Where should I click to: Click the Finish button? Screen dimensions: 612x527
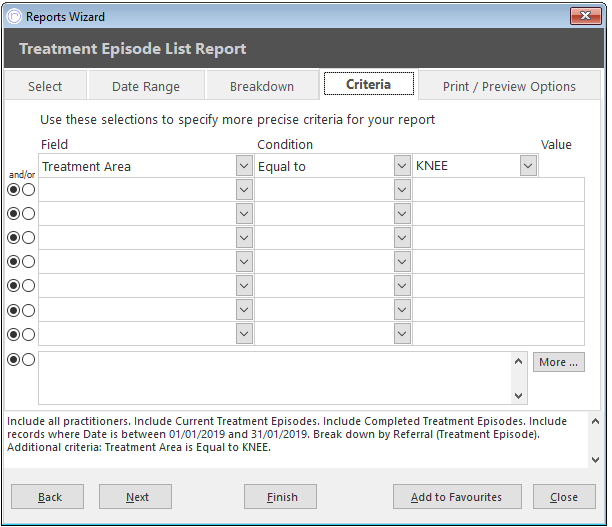tap(280, 497)
